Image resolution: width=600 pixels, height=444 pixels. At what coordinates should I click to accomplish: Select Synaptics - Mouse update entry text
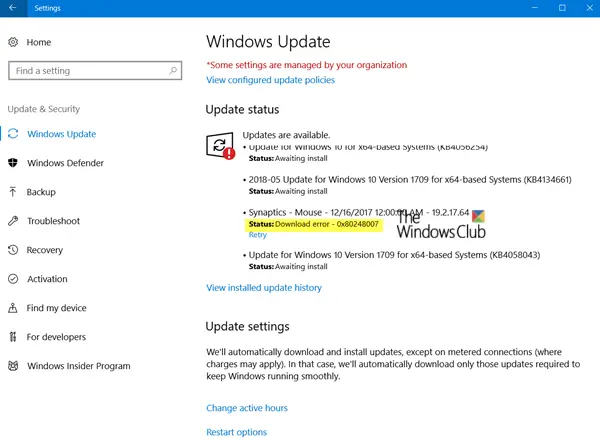pyautogui.click(x=359, y=212)
